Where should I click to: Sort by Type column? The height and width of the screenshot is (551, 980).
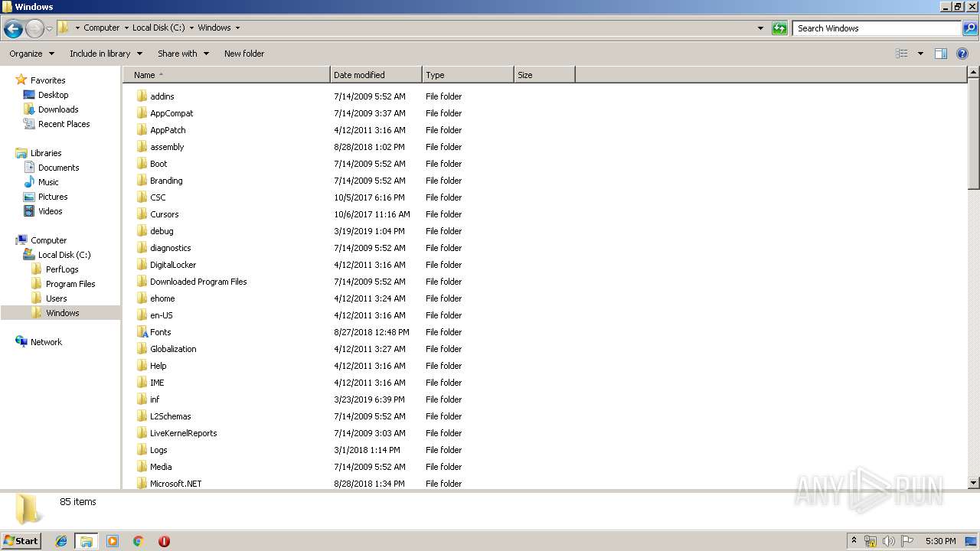click(468, 75)
